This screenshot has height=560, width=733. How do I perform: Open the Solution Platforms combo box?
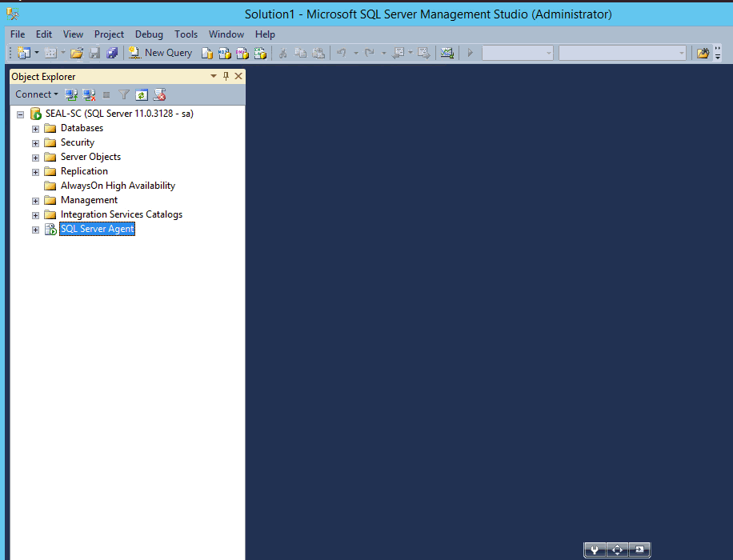(623, 53)
